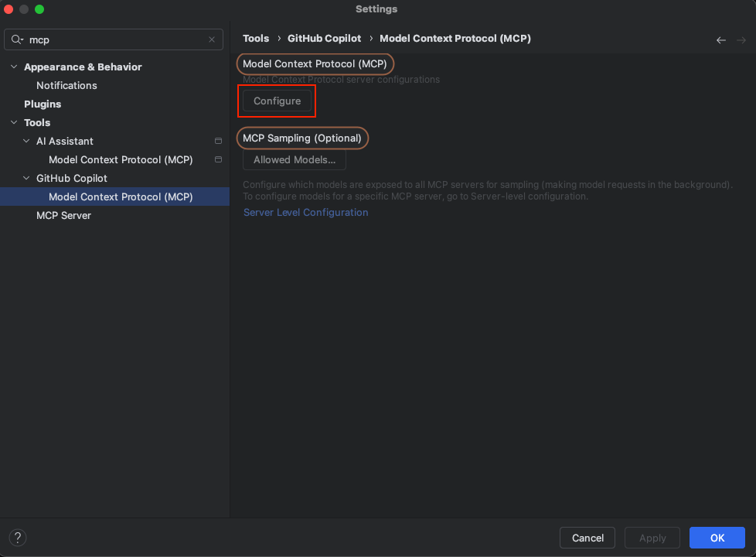The image size is (756, 557).
Task: Click the Cancel button
Action: click(587, 538)
